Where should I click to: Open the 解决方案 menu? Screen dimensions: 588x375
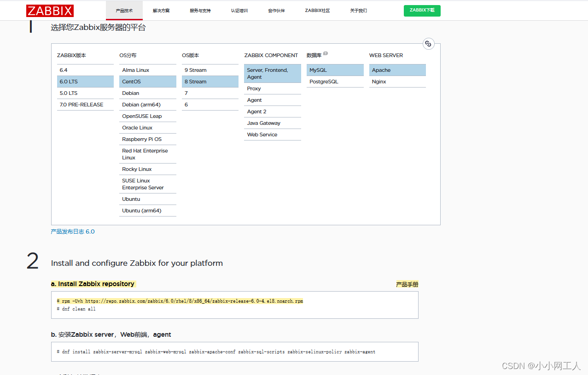pos(161,11)
